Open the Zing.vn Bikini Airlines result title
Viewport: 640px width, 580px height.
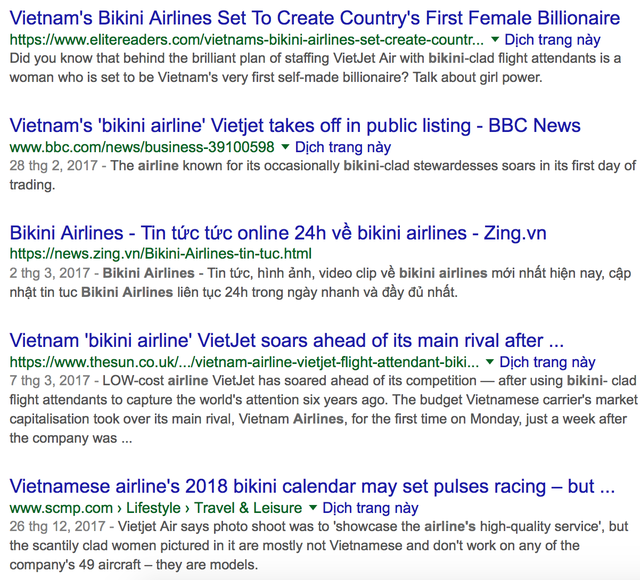click(277, 233)
